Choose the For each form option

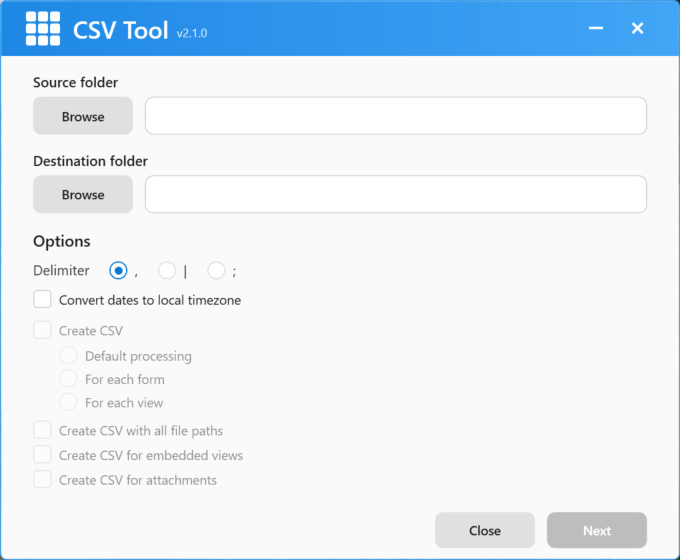68,379
